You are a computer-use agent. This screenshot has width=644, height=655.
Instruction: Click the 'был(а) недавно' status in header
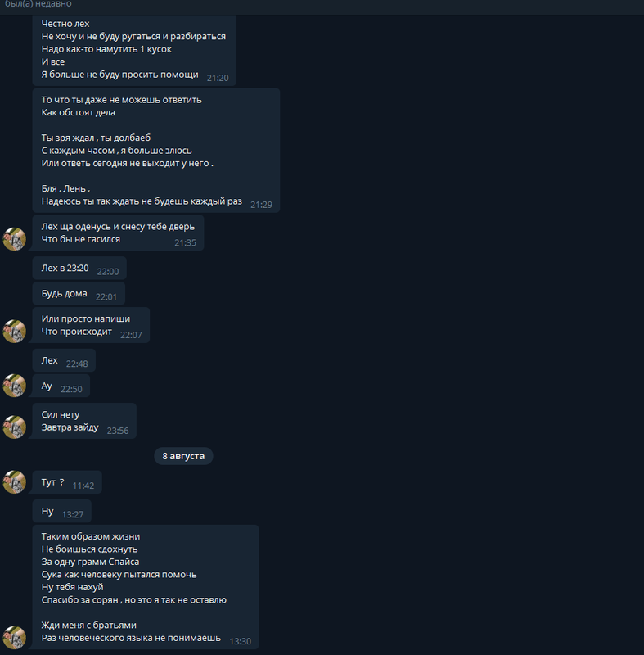38,4
